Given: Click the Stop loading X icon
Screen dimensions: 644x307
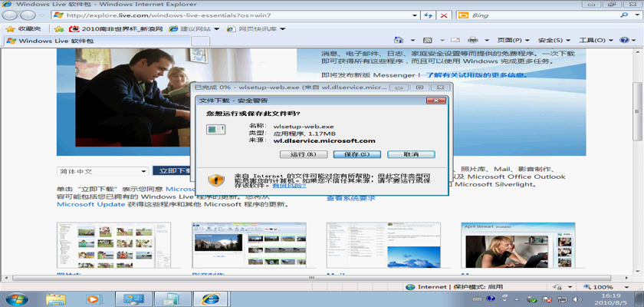Looking at the screenshot, I should [445, 15].
